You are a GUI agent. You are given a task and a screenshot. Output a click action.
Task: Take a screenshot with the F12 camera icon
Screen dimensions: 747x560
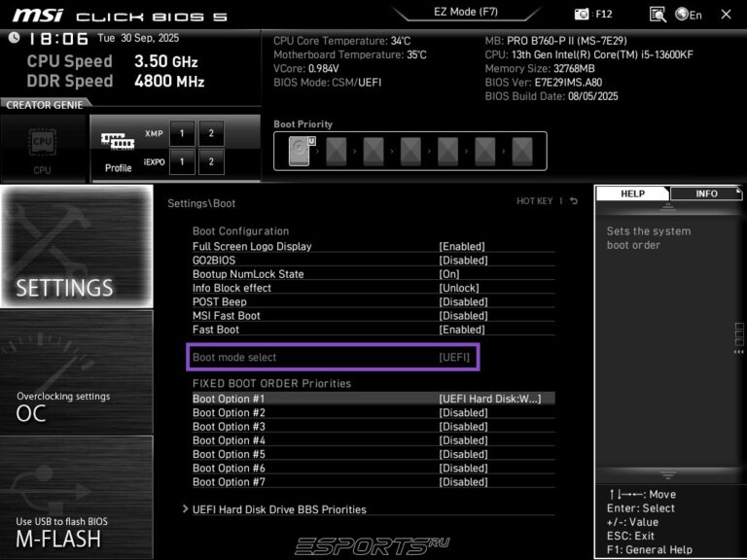583,15
